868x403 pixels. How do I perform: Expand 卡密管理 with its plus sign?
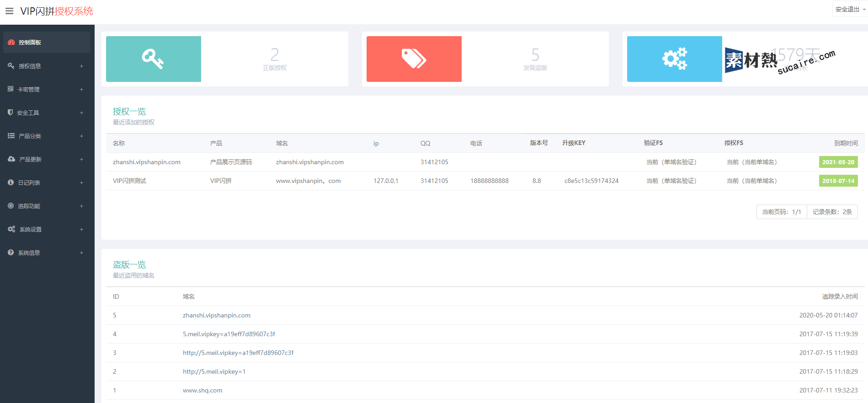[81, 89]
